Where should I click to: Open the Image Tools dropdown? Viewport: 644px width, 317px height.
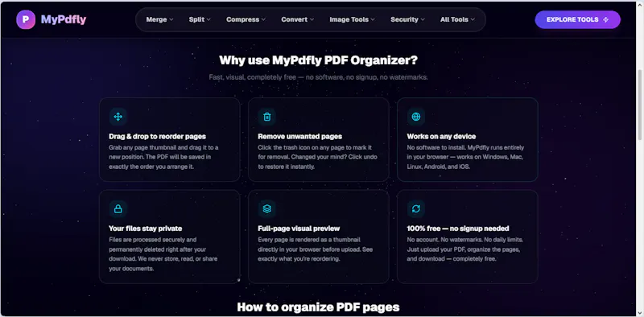pyautogui.click(x=352, y=19)
